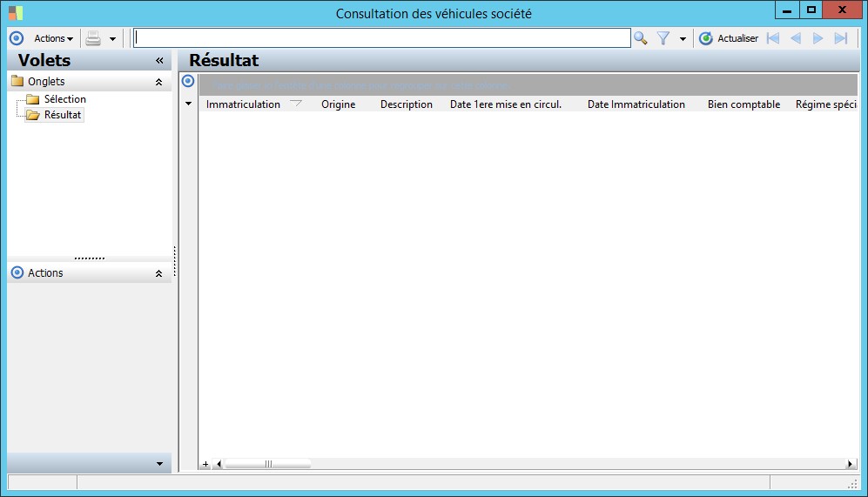Click the plus button at grid bottom

coord(205,464)
